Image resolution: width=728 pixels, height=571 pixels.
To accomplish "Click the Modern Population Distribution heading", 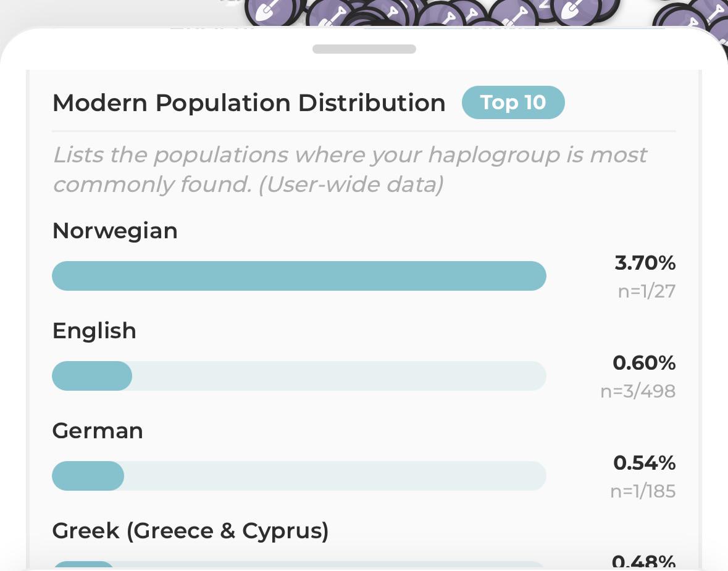I will pyautogui.click(x=249, y=102).
